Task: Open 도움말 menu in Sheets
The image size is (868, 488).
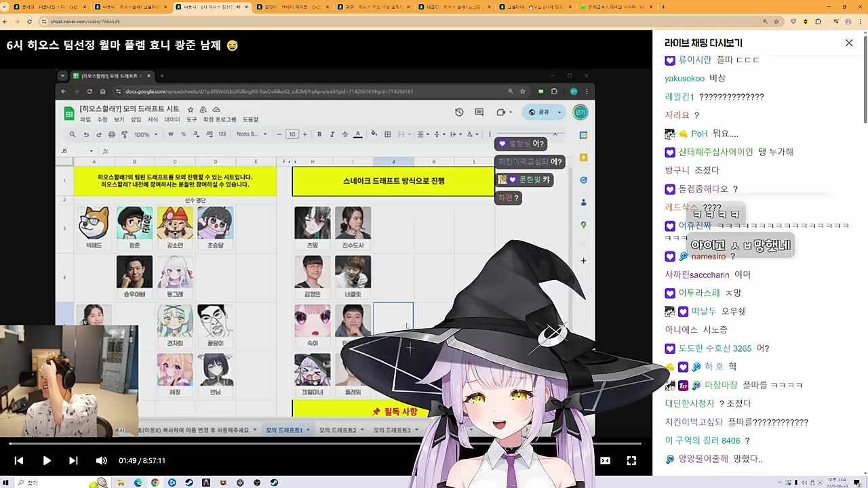Action: click(x=250, y=119)
